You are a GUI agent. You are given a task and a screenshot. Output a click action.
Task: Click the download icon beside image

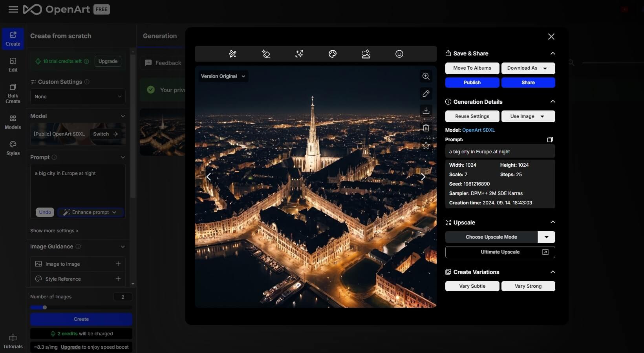point(426,111)
